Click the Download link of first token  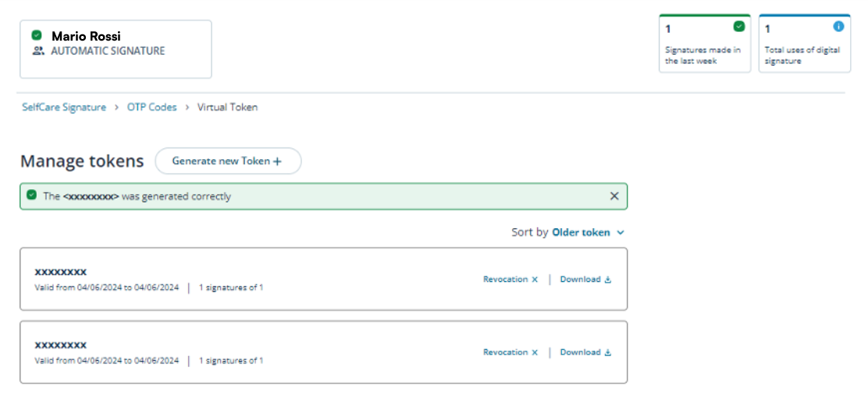pyautogui.click(x=580, y=280)
